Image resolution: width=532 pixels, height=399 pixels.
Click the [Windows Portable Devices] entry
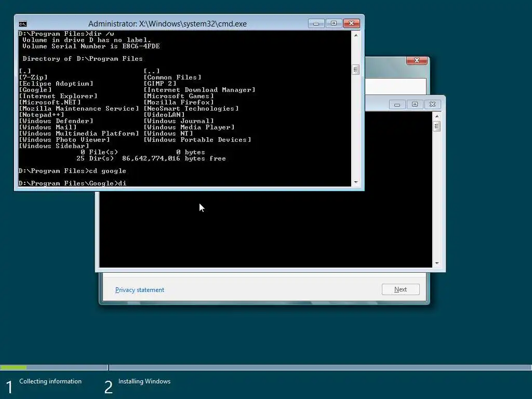(197, 140)
